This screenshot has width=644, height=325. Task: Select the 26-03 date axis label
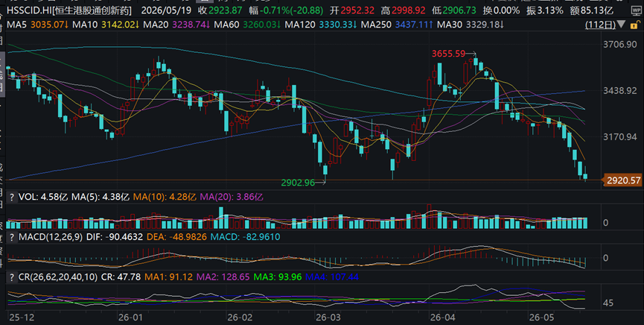coord(325,318)
